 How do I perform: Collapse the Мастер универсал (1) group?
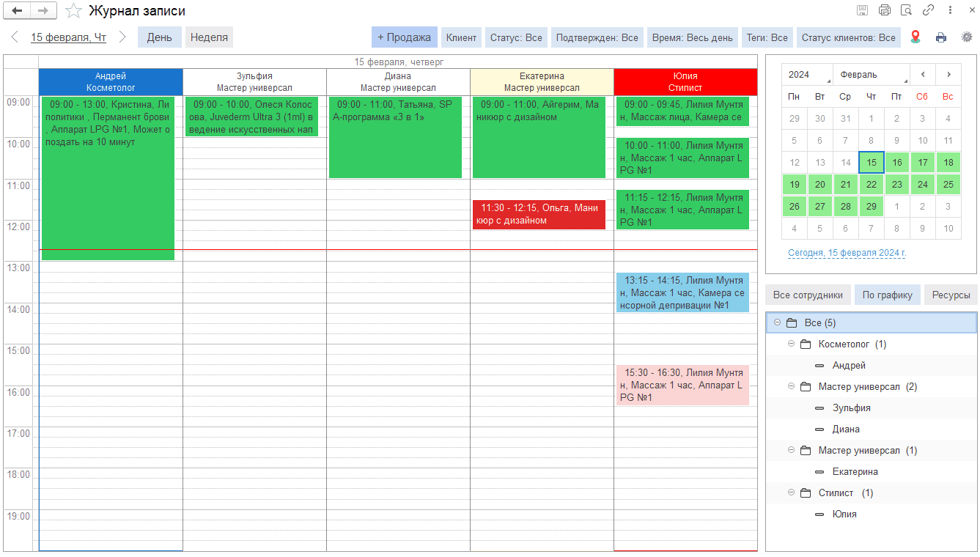(x=791, y=450)
